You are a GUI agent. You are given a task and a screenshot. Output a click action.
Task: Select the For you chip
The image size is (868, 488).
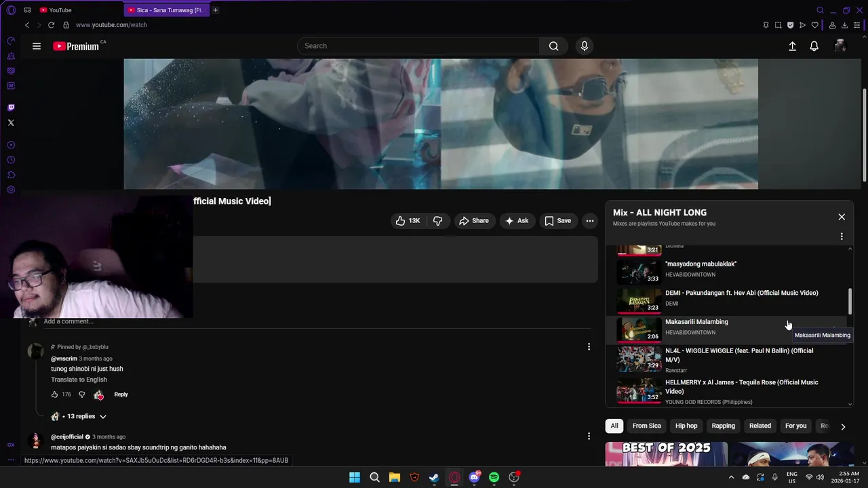coord(796,426)
